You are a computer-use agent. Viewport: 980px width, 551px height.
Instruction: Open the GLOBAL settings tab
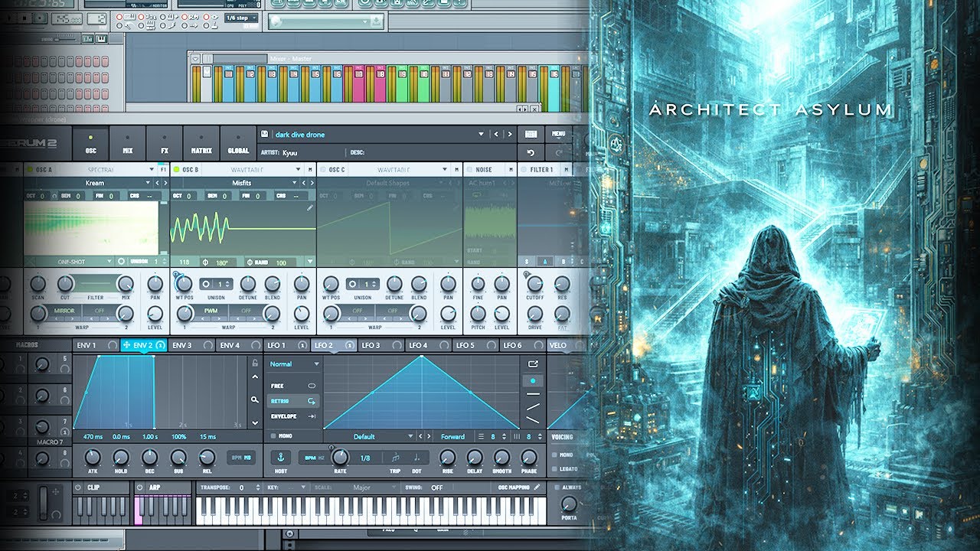(x=238, y=142)
